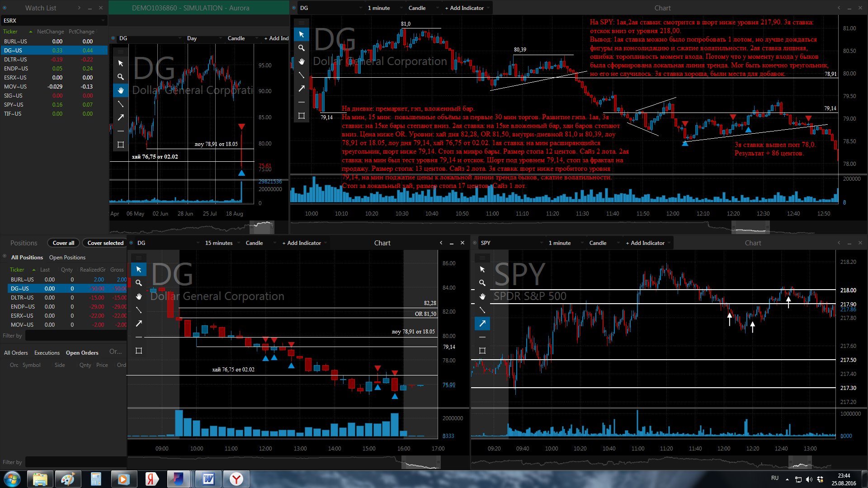The image size is (868, 488).
Task: Open symbol dropdown of 1-minute DG chart
Action: click(331, 8)
